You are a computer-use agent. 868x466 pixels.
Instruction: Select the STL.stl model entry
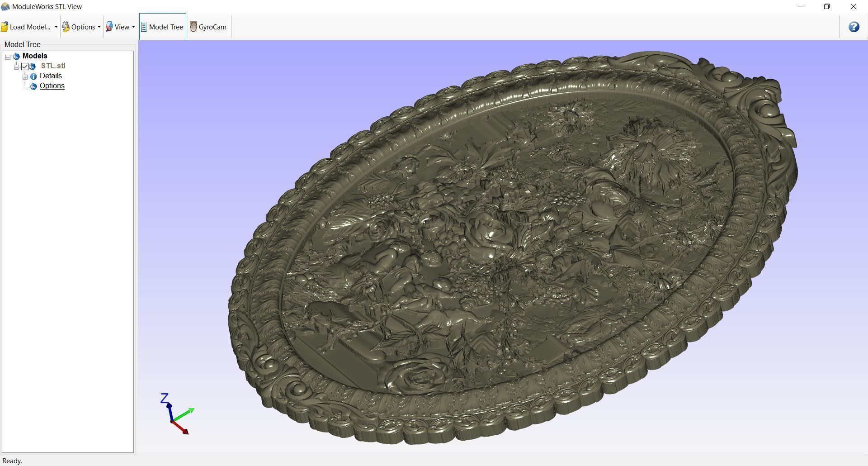(x=53, y=66)
